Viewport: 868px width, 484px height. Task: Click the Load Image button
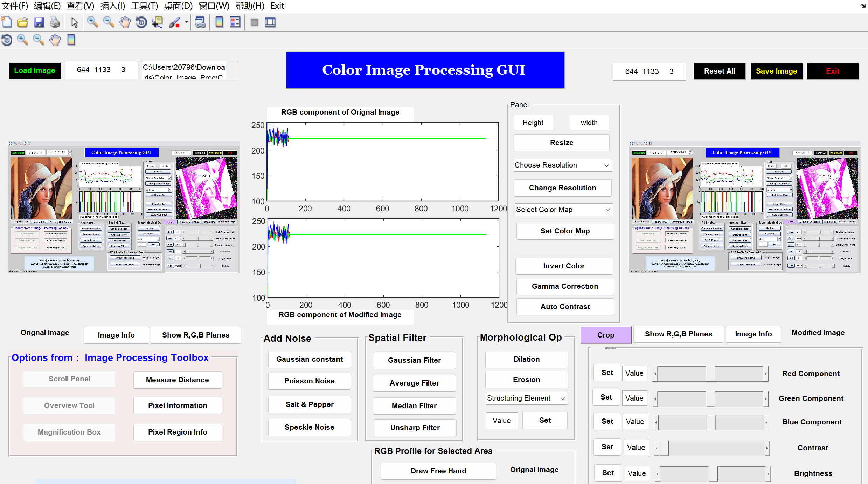[x=34, y=70]
